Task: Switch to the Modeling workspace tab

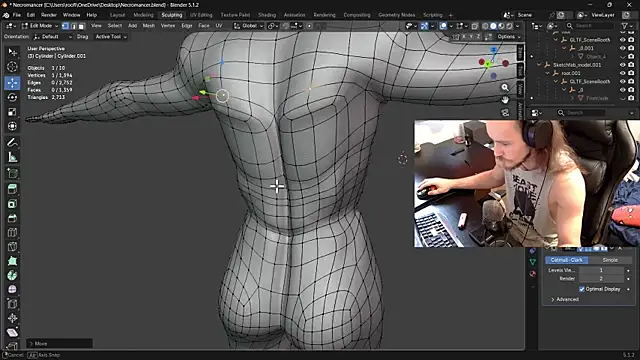Action: coord(143,15)
